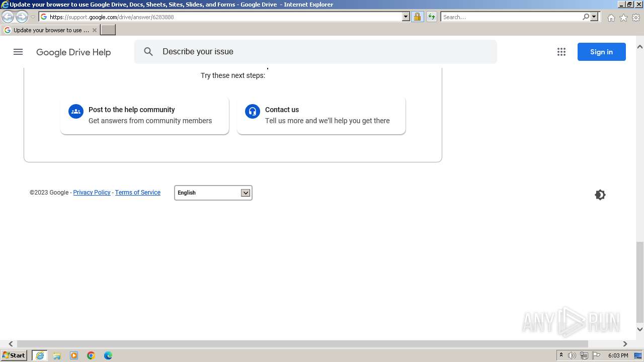Viewport: 644px width, 362px height.
Task: Open the Contact us card
Action: [x=321, y=116]
